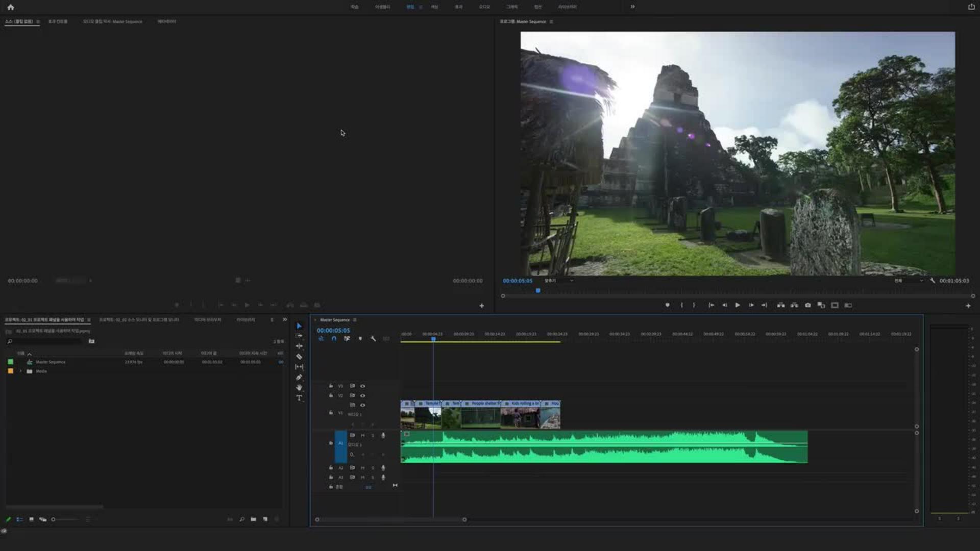
Task: Select the Hand tool
Action: point(299,388)
